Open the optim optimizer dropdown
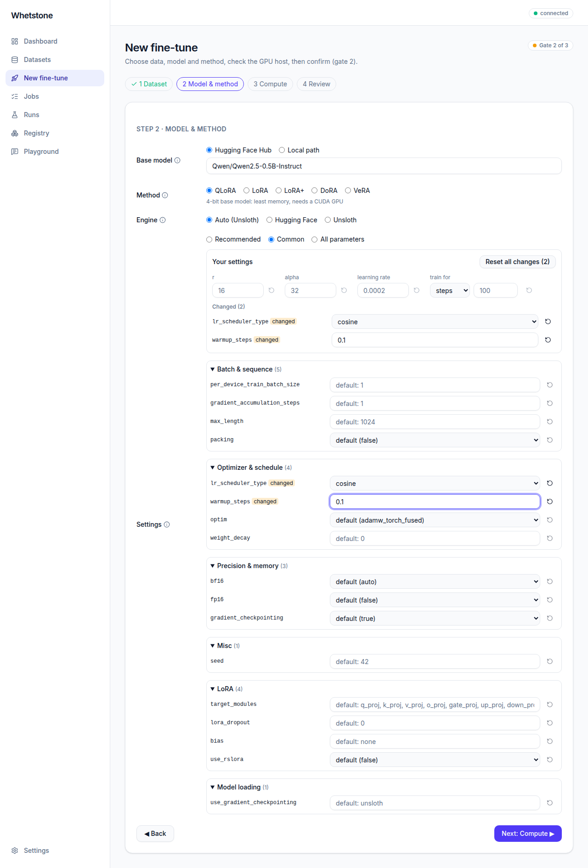This screenshot has width=588, height=868. (x=435, y=520)
